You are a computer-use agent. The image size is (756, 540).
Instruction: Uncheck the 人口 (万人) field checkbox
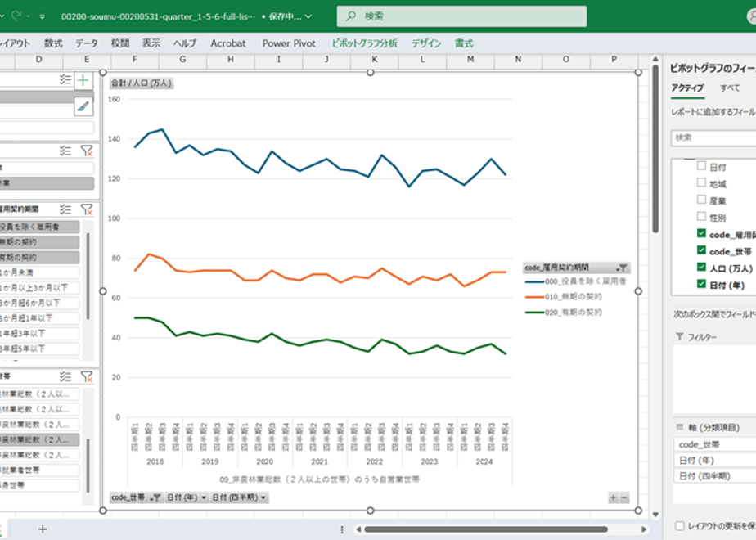701,267
